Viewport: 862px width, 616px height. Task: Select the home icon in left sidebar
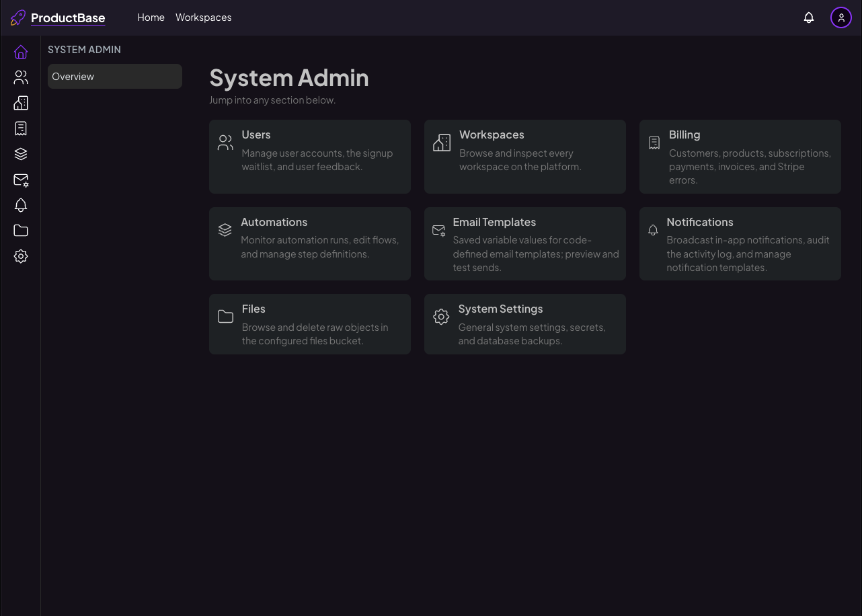(x=21, y=52)
